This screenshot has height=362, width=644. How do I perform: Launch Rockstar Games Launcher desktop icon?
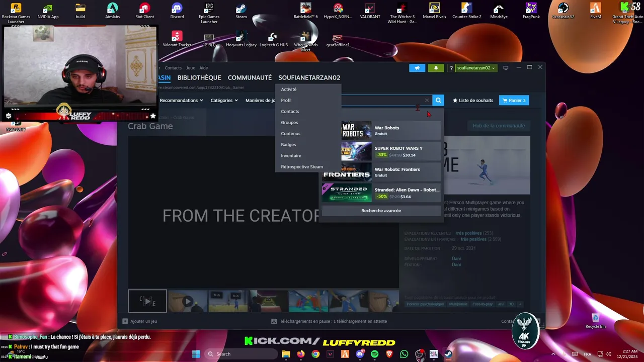(16, 13)
